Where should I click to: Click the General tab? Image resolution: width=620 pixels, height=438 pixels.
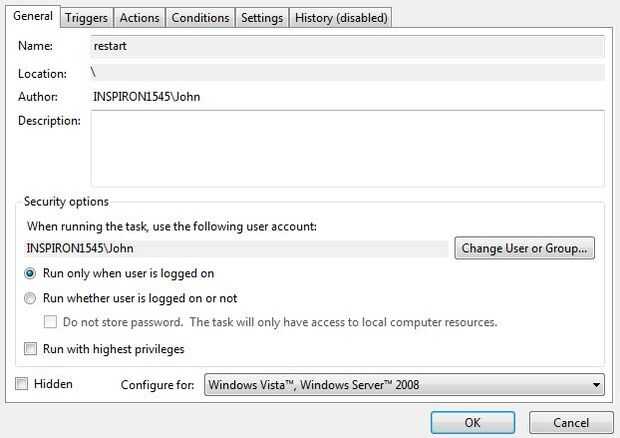click(x=32, y=16)
